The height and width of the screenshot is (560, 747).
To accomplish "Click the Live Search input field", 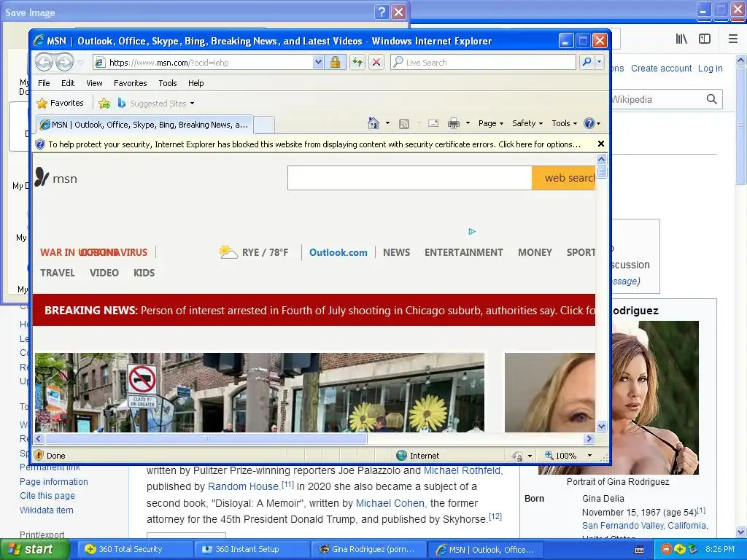I will click(483, 62).
